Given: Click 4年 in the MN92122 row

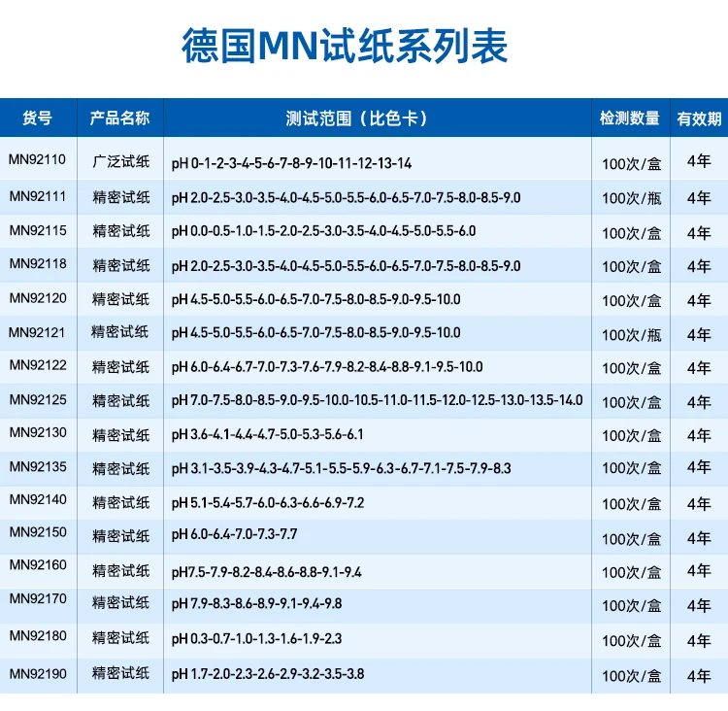Looking at the screenshot, I should pyautogui.click(x=699, y=368).
